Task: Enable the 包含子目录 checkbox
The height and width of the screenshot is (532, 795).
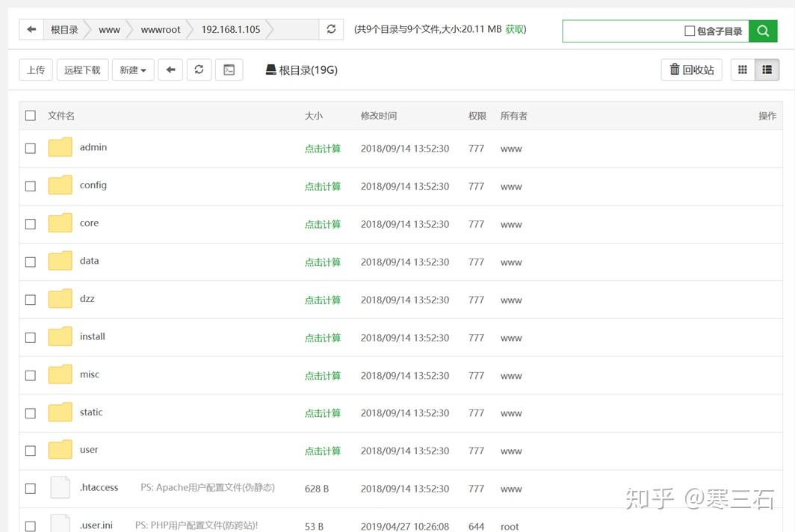Action: (690, 31)
